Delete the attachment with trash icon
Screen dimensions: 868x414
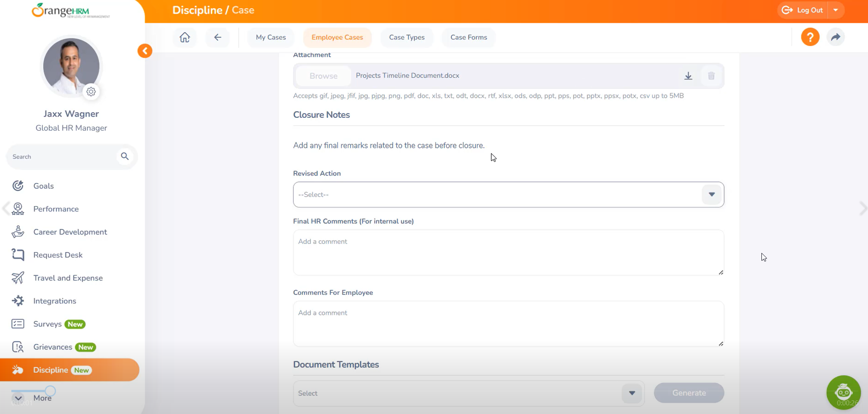[x=711, y=76]
